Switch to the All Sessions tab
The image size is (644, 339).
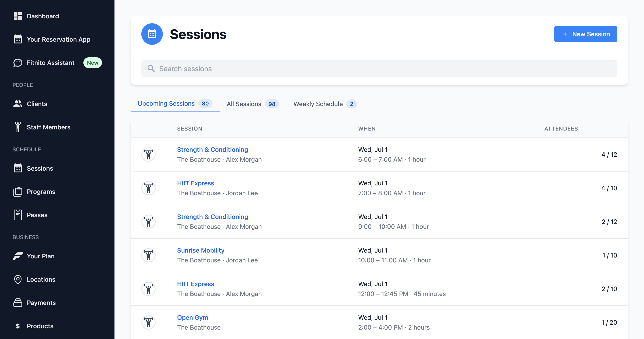tap(253, 104)
